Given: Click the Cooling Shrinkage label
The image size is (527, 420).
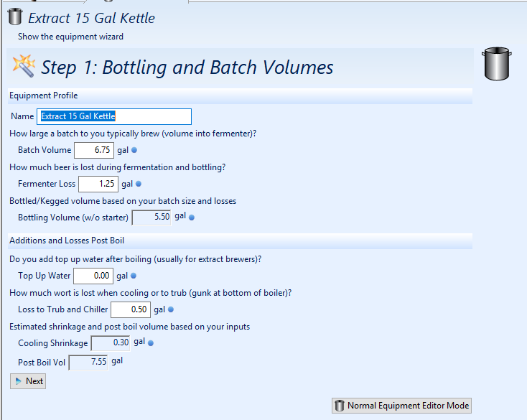Looking at the screenshot, I should (x=52, y=343).
